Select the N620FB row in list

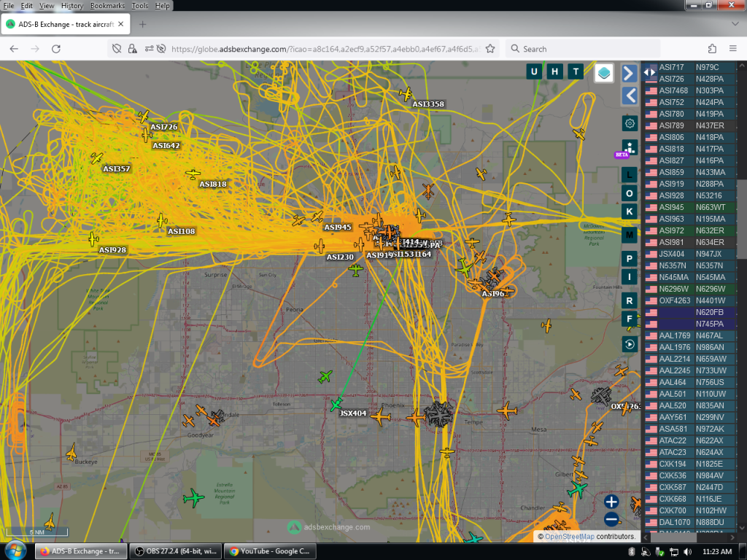click(689, 312)
